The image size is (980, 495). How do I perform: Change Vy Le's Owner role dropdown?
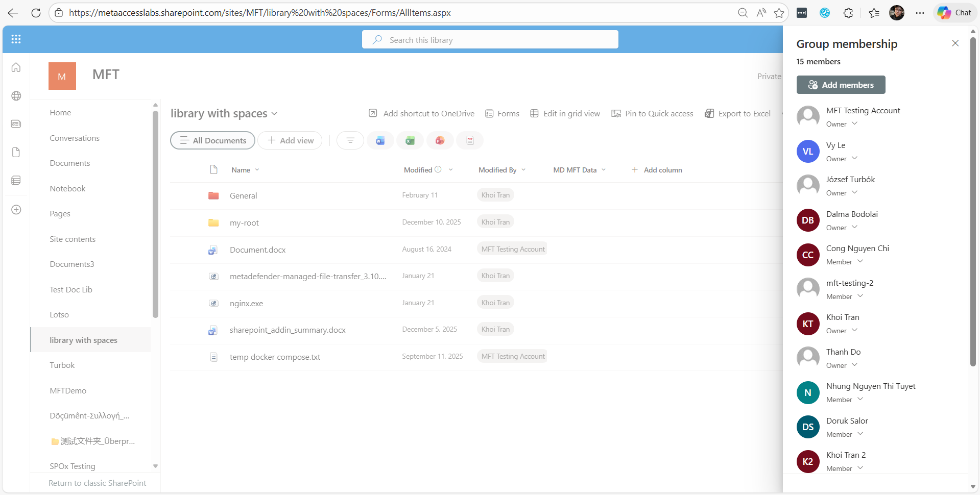854,159
